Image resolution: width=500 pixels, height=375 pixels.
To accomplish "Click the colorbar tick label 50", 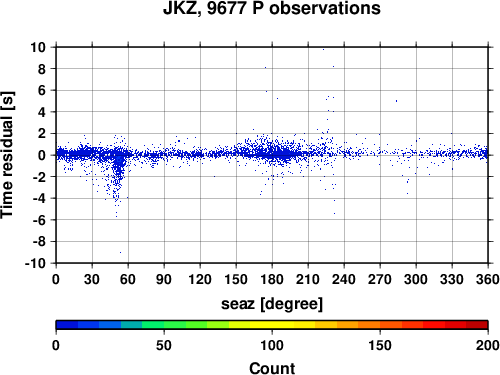I will pos(164,345).
